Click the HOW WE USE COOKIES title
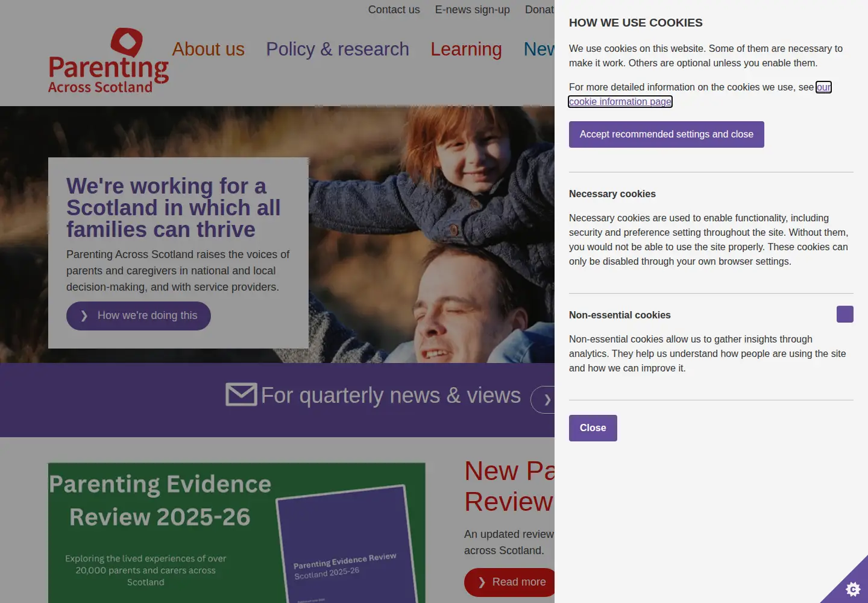868x603 pixels. [x=636, y=23]
